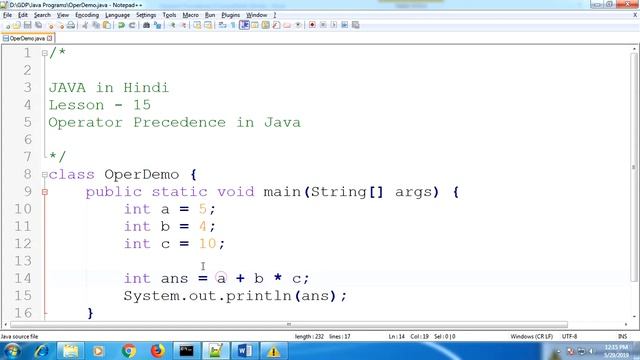Open Find with the binoculars icon

(x=146, y=25)
